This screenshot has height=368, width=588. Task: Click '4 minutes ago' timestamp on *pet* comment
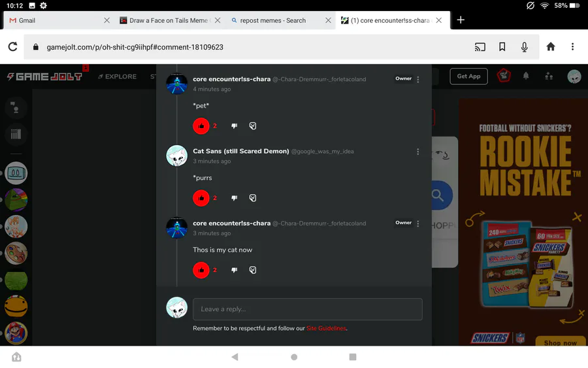point(212,90)
